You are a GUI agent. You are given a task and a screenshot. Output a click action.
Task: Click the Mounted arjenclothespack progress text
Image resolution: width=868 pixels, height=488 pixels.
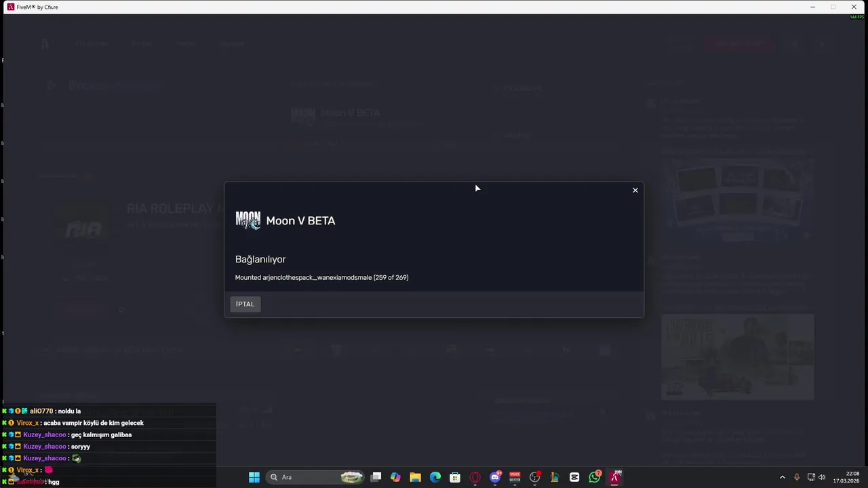(x=321, y=277)
